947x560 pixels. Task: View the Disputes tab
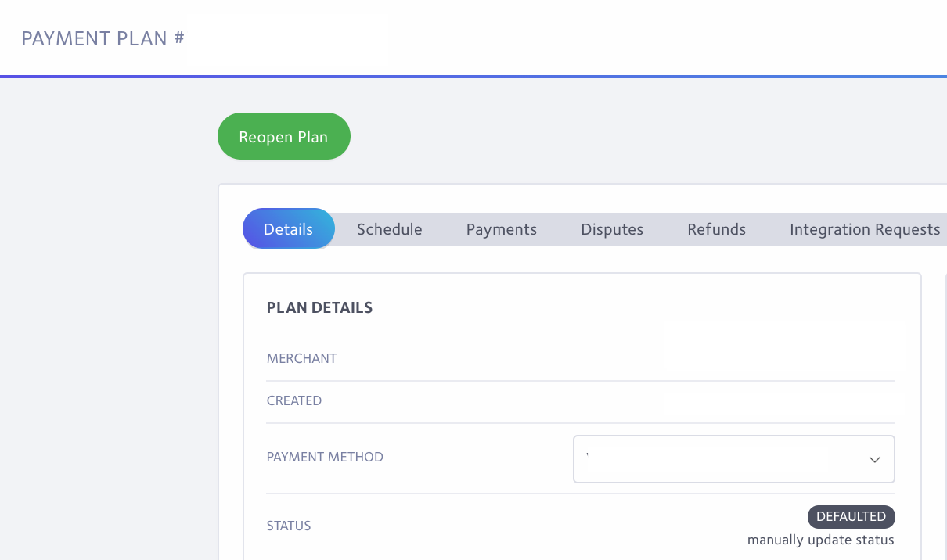coord(612,229)
